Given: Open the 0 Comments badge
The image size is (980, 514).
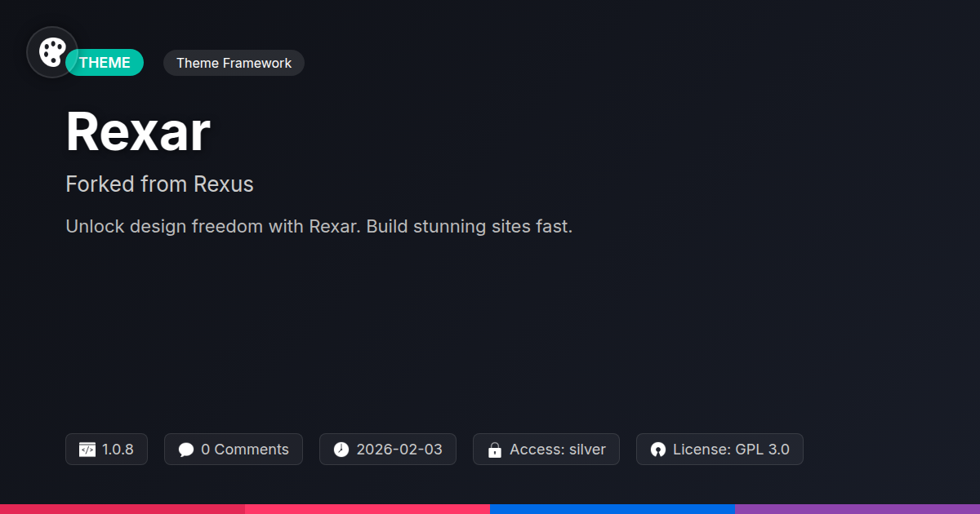Looking at the screenshot, I should (x=234, y=450).
